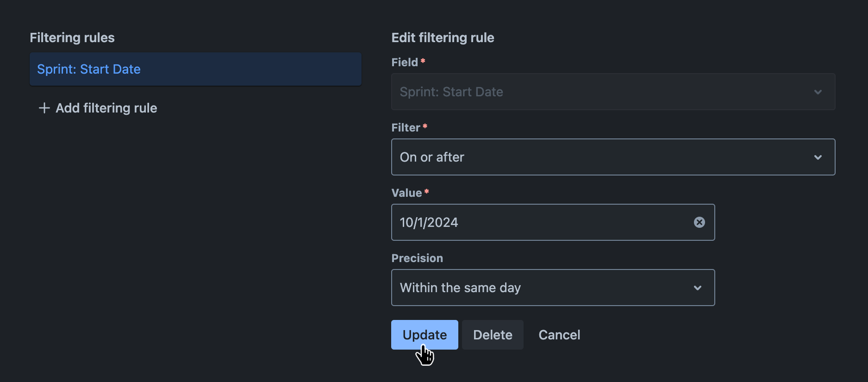
Task: Add a new filtering rule
Action: point(106,108)
